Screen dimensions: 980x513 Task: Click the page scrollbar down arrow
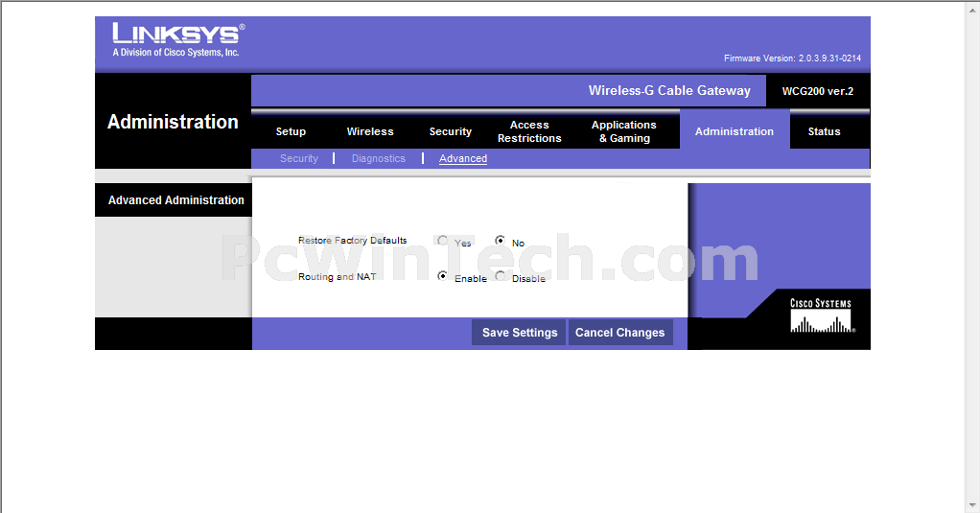pyautogui.click(x=973, y=506)
